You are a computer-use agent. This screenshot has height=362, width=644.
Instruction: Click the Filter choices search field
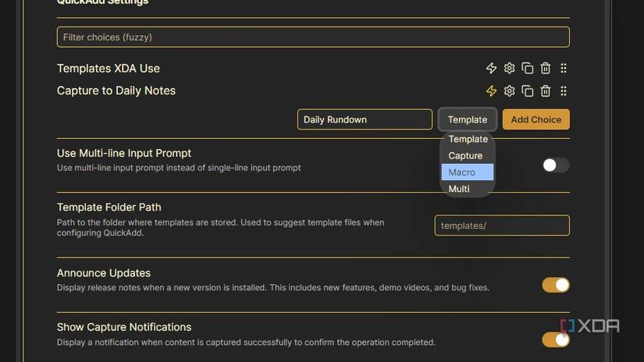[x=313, y=37]
